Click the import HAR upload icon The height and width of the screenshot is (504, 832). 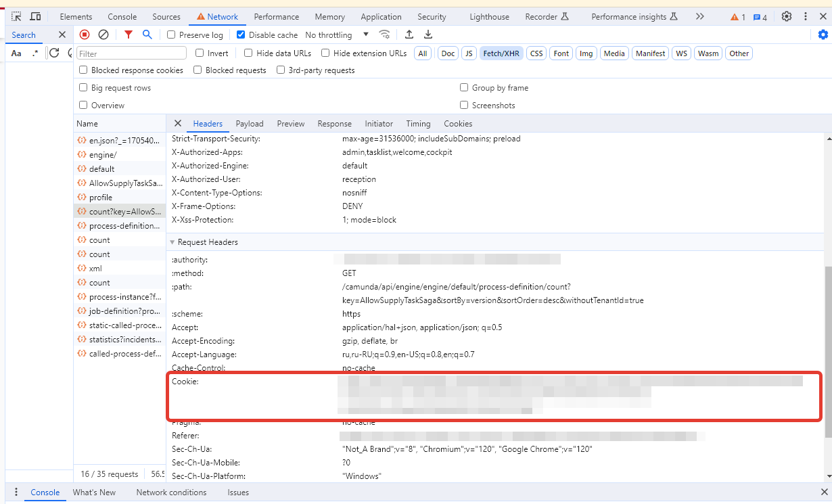pos(409,35)
